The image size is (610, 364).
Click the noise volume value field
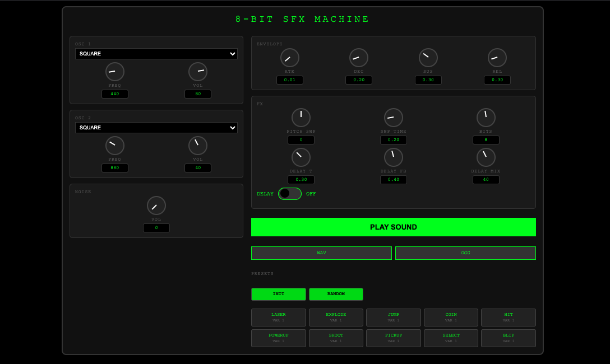point(156,228)
